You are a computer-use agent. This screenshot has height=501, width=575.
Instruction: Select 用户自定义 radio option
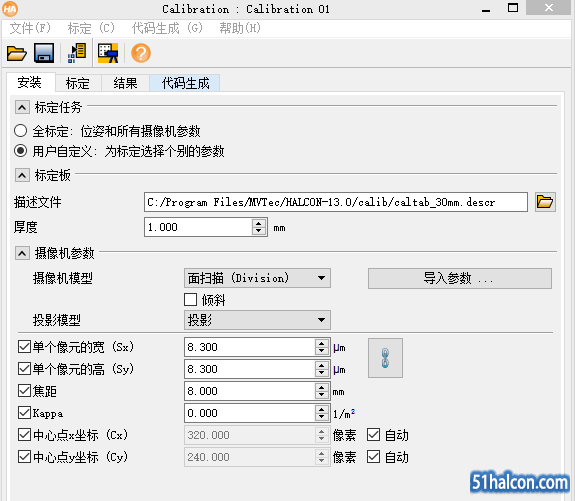(x=21, y=151)
